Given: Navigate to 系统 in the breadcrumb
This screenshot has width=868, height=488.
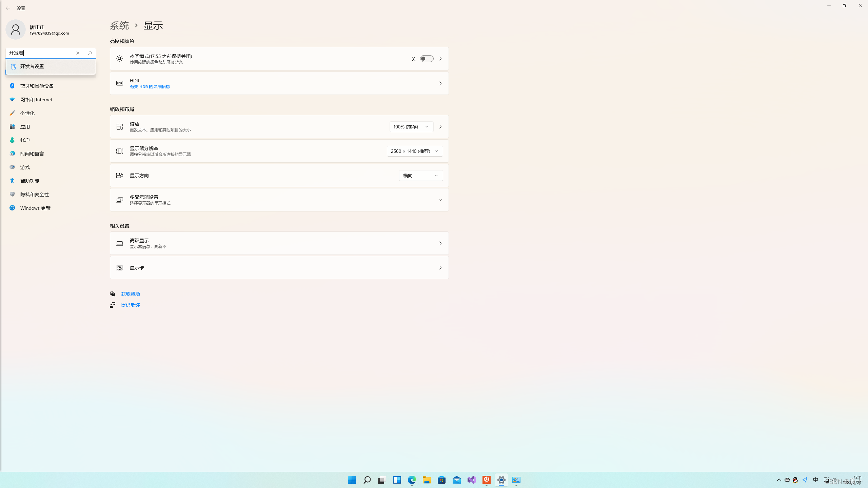Looking at the screenshot, I should click(119, 25).
